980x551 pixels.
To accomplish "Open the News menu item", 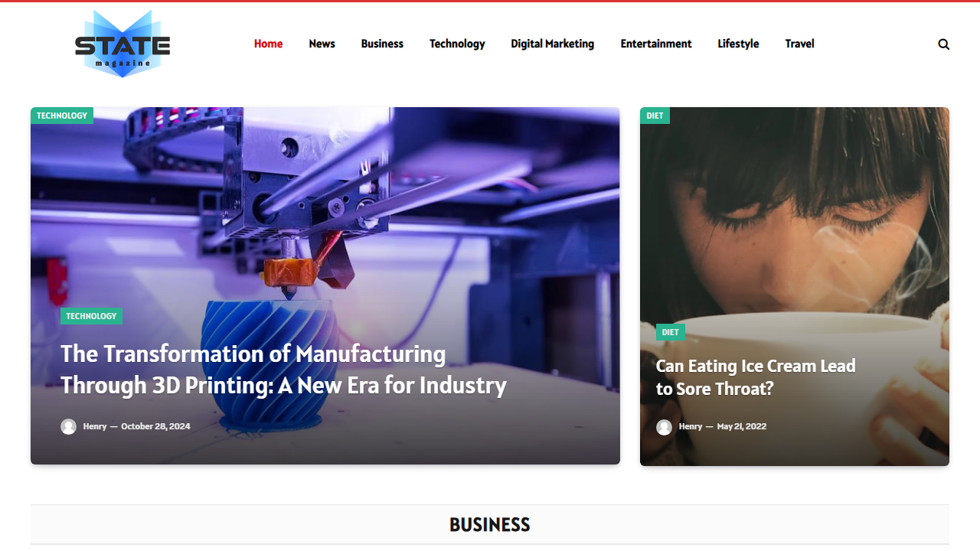I will [x=322, y=44].
